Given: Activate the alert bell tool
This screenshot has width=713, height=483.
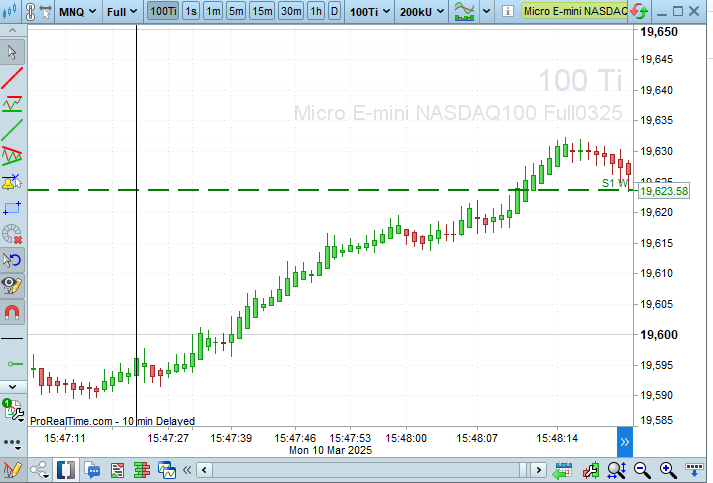Looking at the screenshot, I should (12, 182).
